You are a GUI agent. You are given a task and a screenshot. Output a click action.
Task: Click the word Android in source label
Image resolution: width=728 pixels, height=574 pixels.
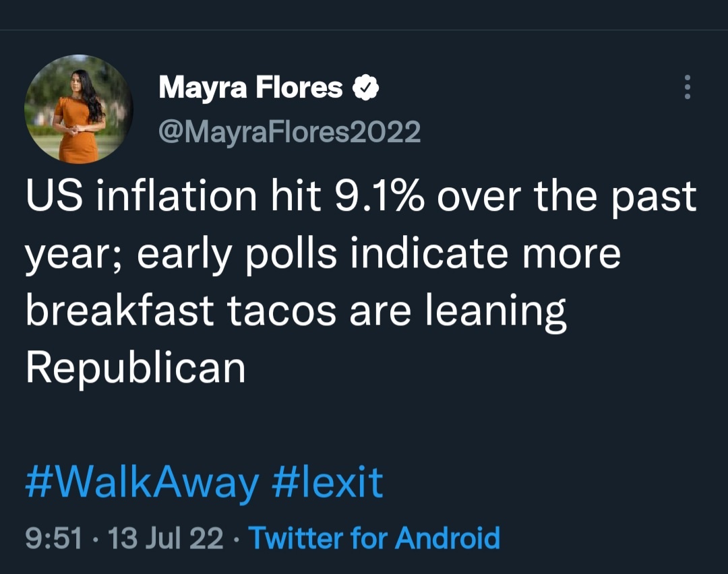pyautogui.click(x=448, y=538)
